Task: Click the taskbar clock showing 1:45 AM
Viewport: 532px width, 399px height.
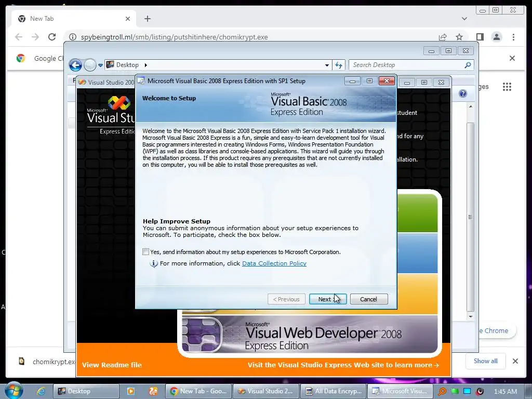Action: (505, 392)
